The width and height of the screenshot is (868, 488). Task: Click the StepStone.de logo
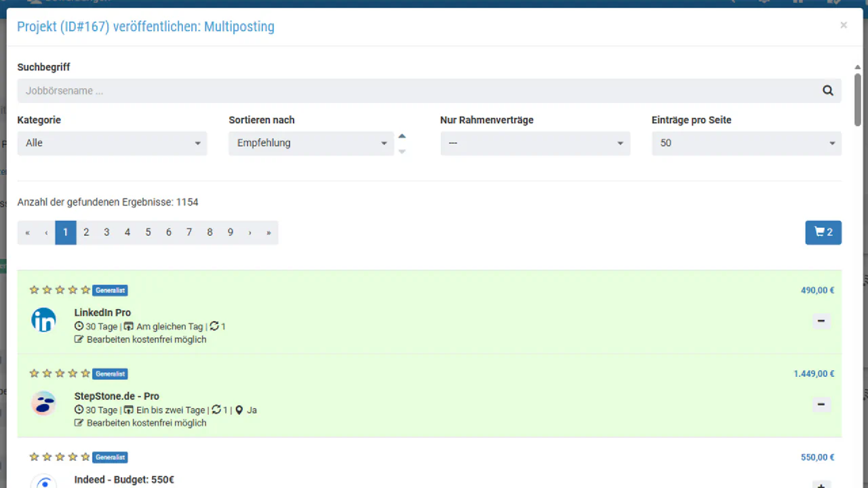point(43,403)
